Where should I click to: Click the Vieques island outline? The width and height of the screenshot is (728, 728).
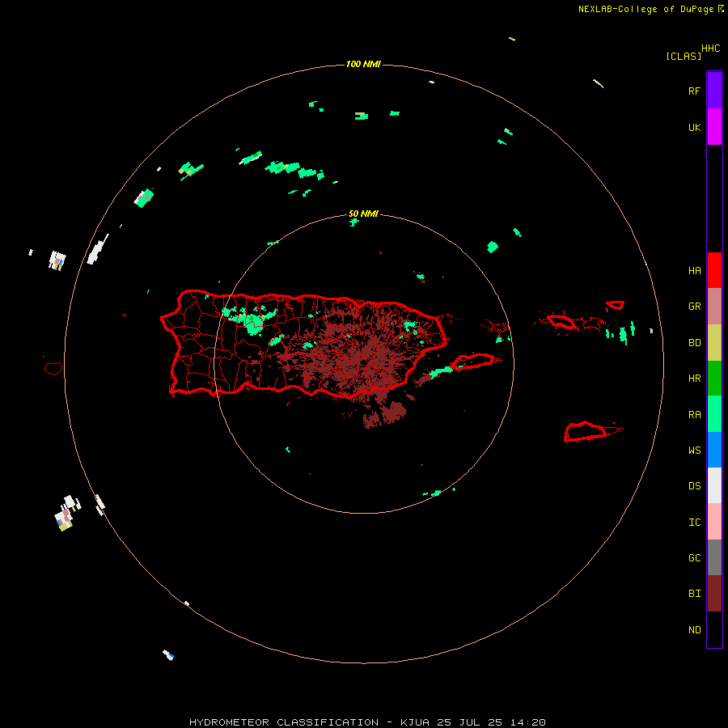coord(472,362)
